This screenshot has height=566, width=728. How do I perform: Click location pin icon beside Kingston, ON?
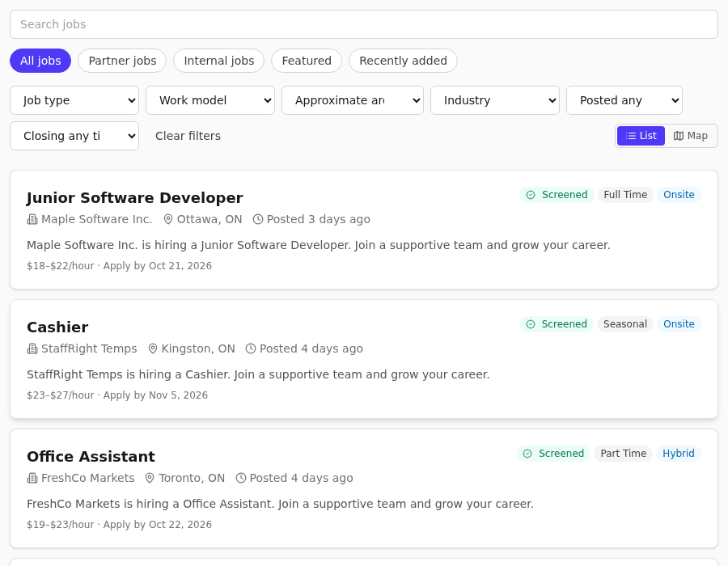pos(153,348)
